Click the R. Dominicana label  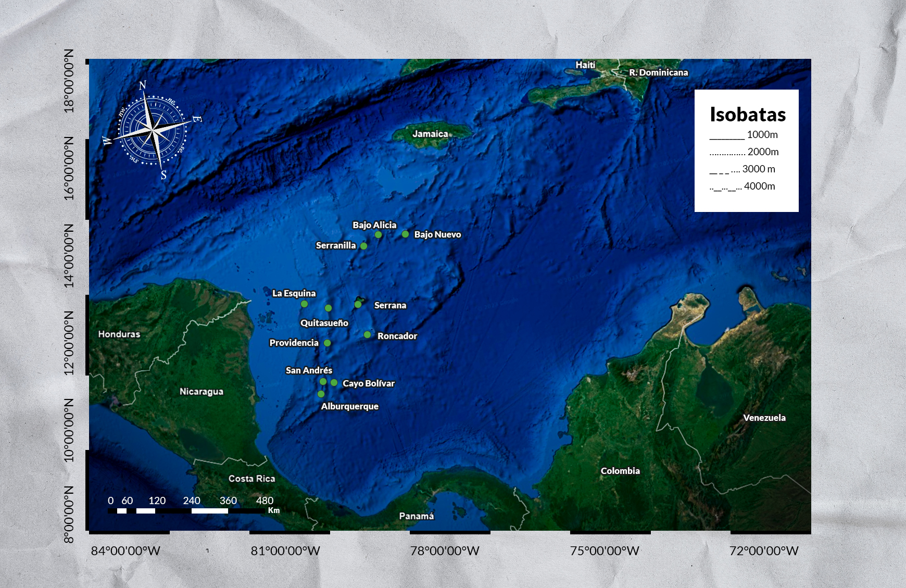pos(659,72)
